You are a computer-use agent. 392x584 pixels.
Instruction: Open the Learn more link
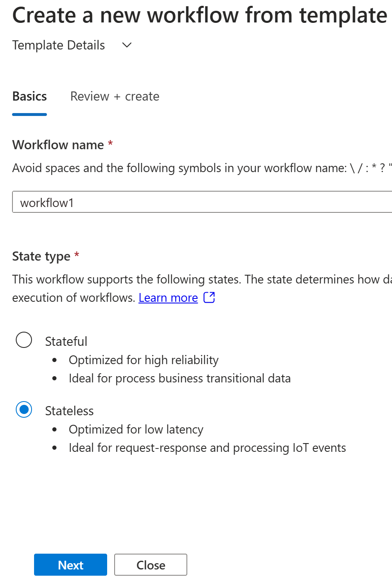pos(168,298)
